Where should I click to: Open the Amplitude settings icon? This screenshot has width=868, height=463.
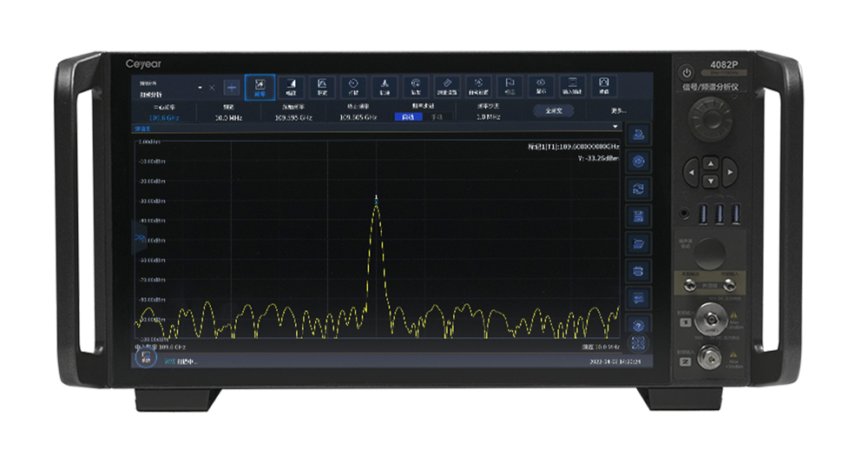click(x=291, y=86)
